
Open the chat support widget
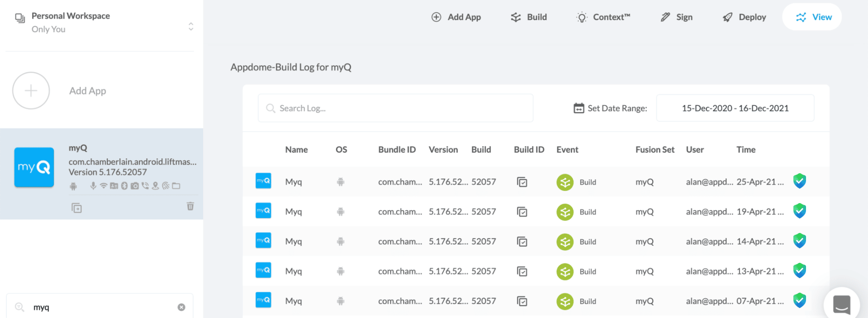click(x=841, y=304)
